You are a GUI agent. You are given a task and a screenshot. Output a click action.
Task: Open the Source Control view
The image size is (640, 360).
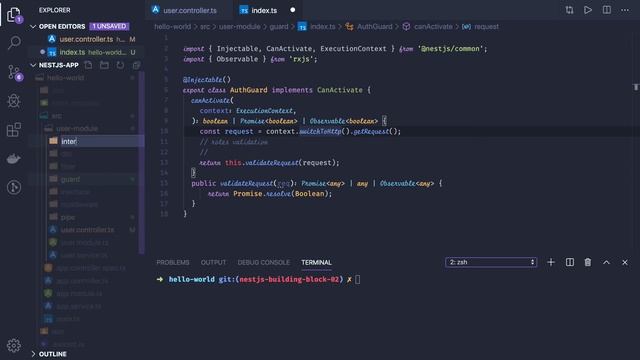(x=14, y=72)
